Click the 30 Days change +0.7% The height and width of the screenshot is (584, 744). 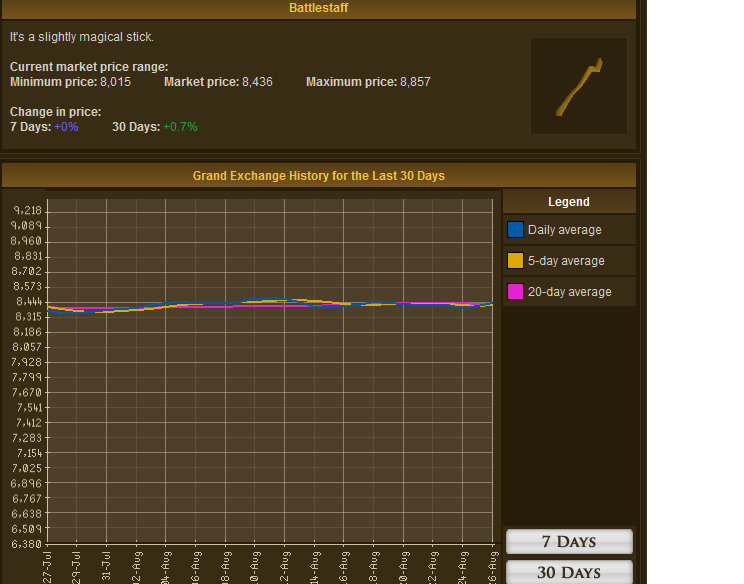pos(180,127)
